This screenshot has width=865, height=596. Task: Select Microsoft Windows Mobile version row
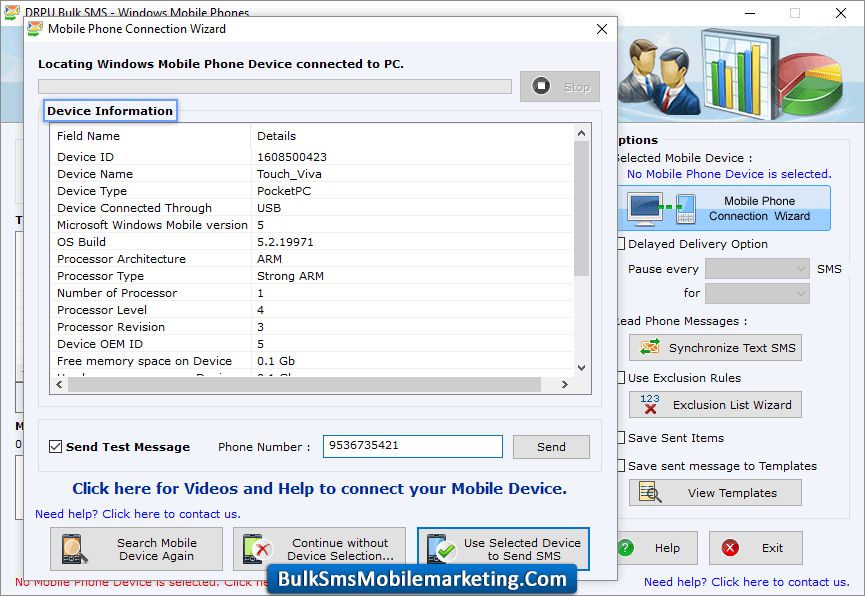tap(312, 225)
